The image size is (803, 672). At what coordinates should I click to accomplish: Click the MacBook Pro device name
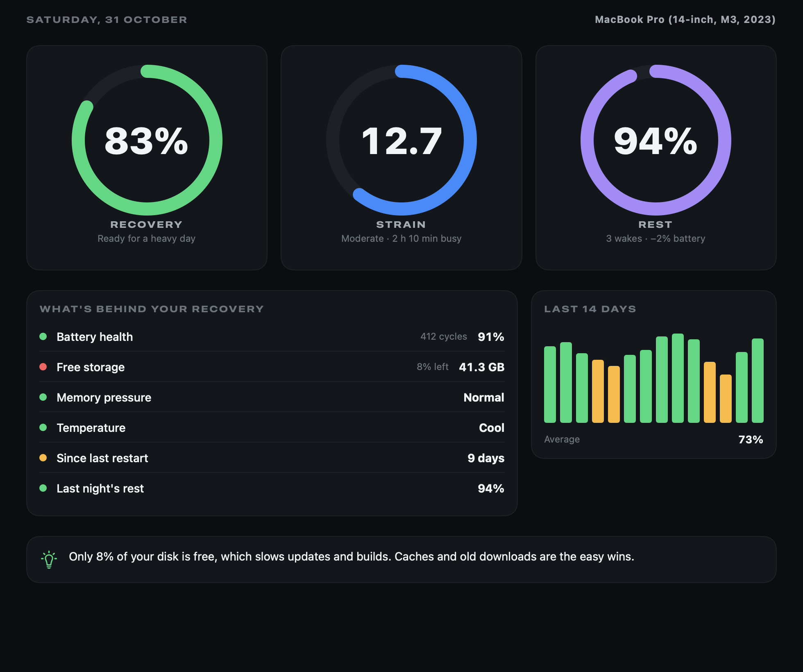pyautogui.click(x=685, y=20)
